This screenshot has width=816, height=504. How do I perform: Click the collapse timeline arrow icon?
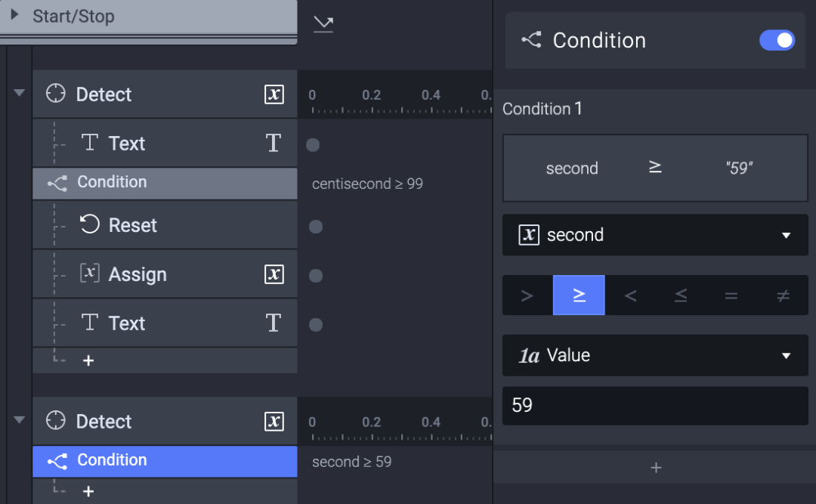[323, 24]
